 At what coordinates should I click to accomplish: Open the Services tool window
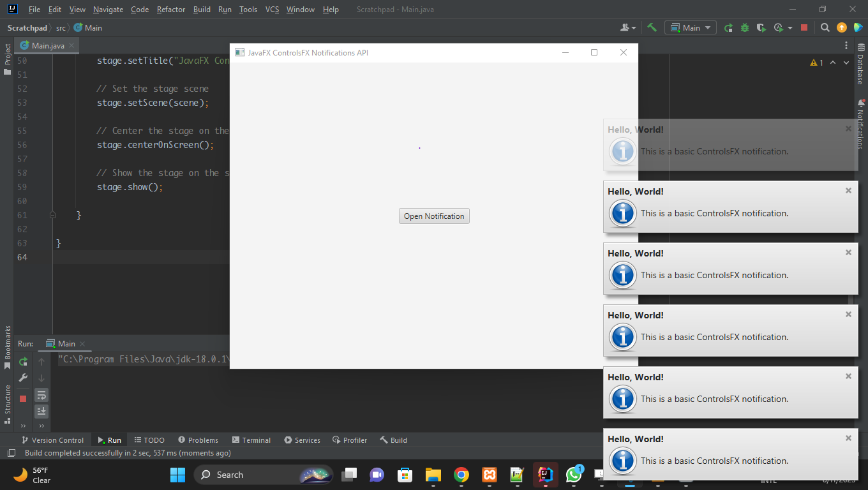click(x=302, y=440)
